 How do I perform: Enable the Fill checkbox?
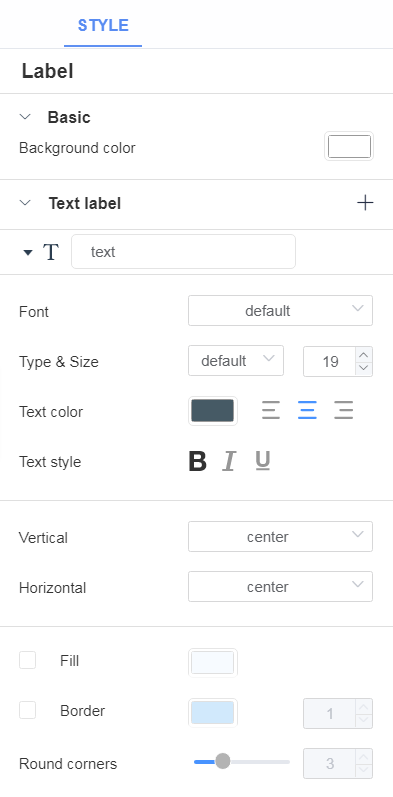27,660
